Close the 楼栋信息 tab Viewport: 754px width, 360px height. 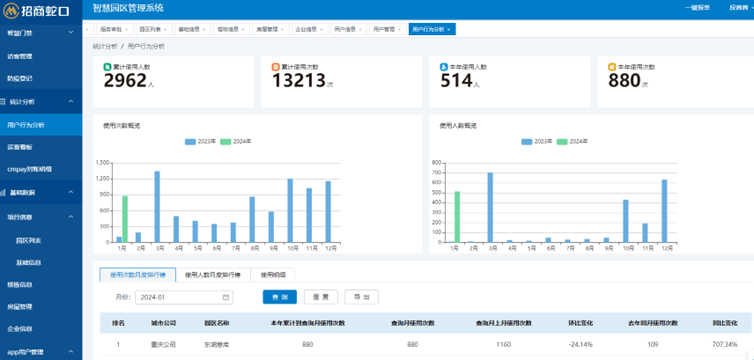pyautogui.click(x=243, y=29)
